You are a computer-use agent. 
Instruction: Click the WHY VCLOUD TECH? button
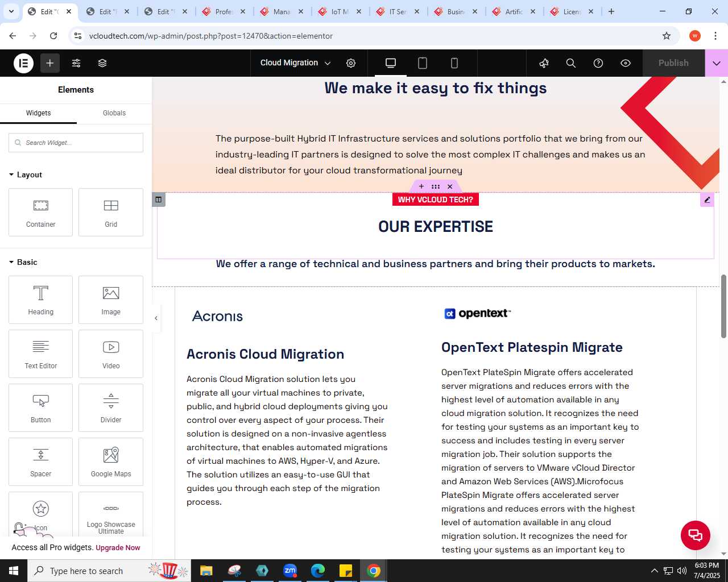click(436, 199)
